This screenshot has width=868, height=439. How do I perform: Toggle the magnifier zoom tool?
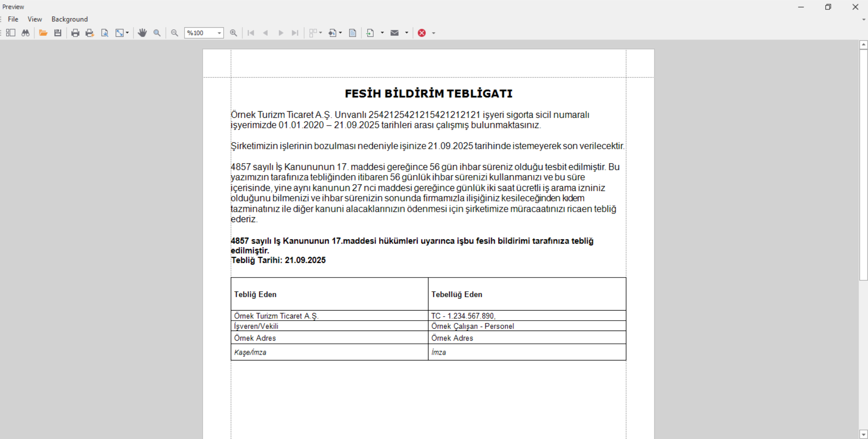(x=157, y=33)
